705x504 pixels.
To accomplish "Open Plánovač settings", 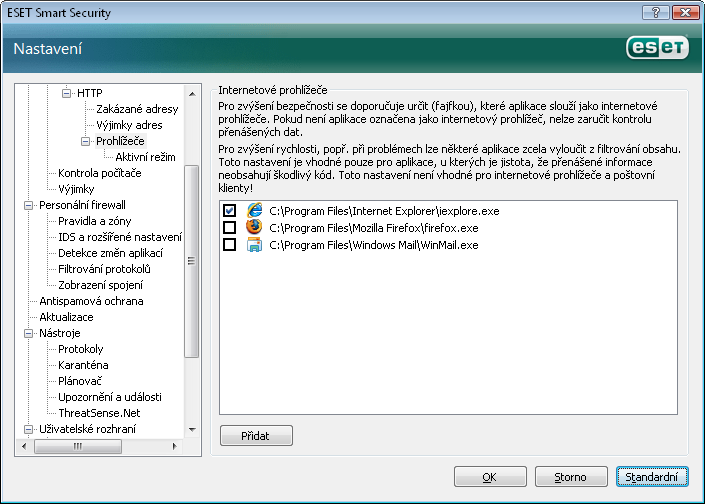I will pos(80,381).
